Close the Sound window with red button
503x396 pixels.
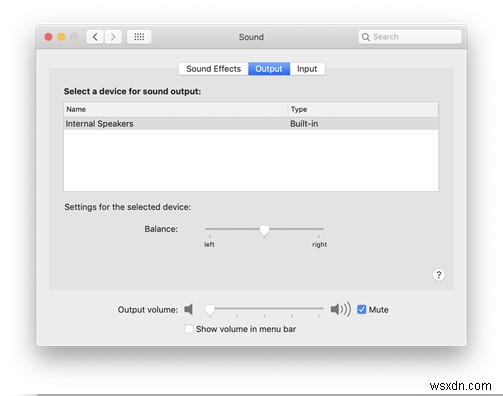click(48, 37)
